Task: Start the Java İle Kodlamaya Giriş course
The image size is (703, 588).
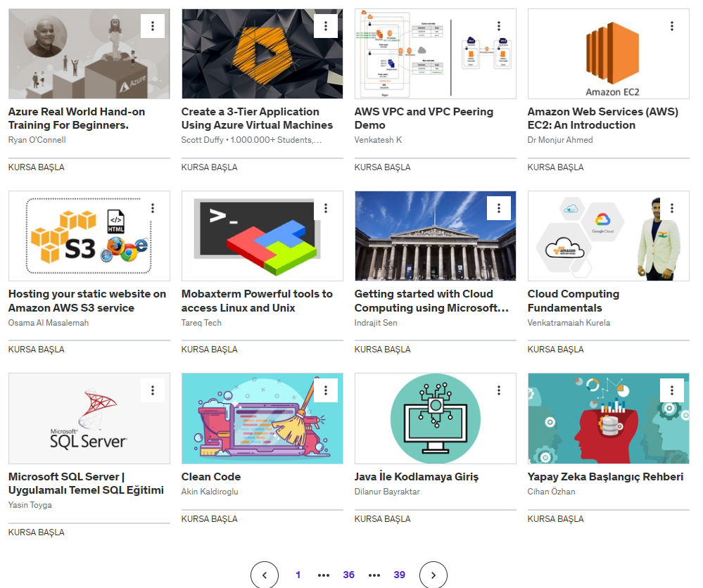Action: [382, 518]
